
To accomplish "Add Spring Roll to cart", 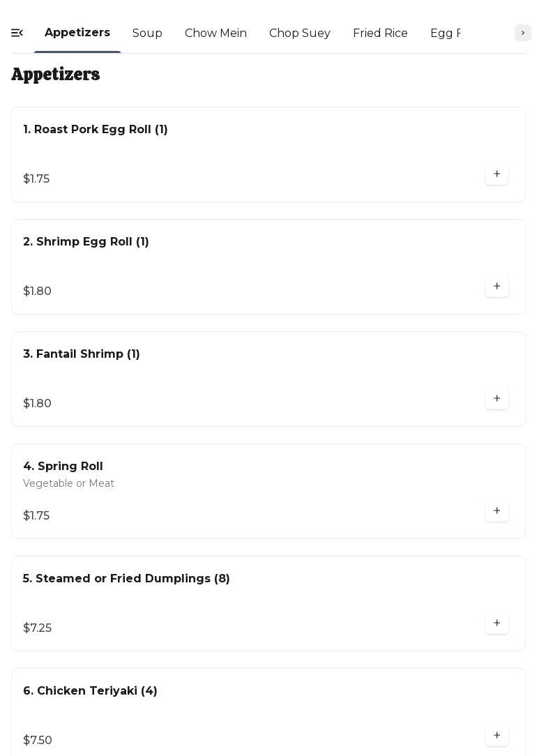I will tap(497, 511).
